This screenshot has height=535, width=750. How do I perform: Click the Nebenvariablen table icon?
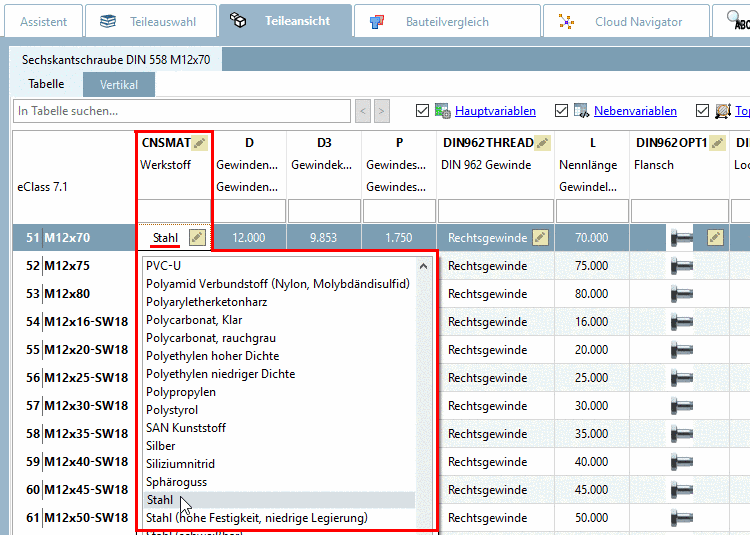click(581, 111)
